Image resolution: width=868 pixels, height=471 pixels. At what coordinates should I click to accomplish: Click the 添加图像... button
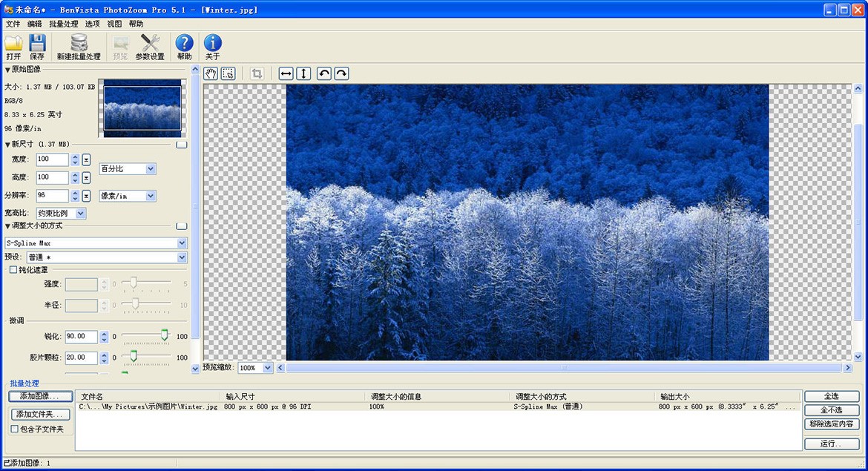tap(40, 396)
